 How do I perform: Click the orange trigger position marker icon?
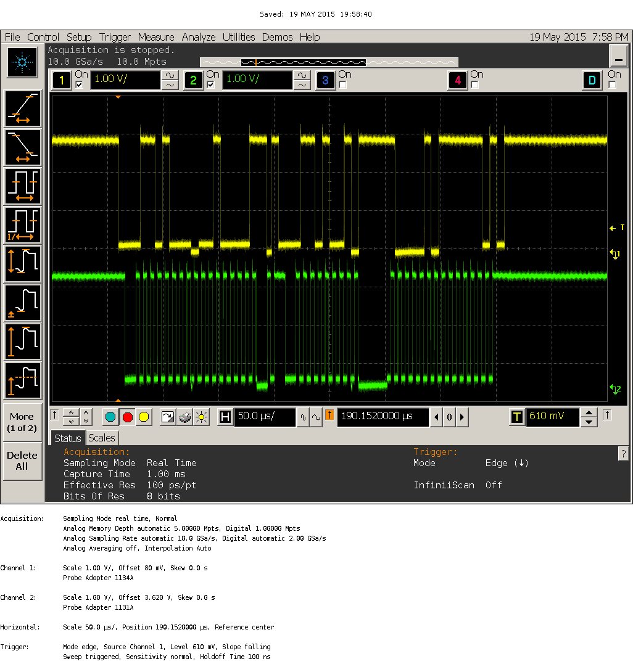point(329,414)
